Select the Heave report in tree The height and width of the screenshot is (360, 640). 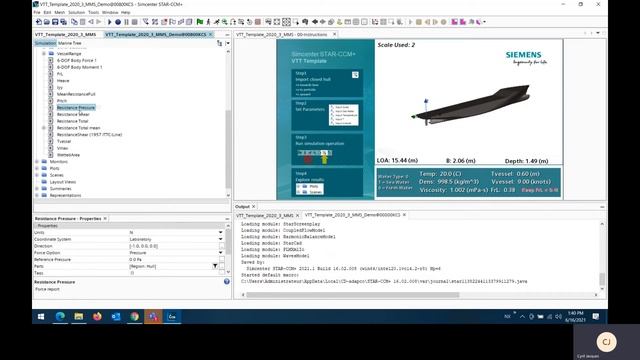pos(63,81)
